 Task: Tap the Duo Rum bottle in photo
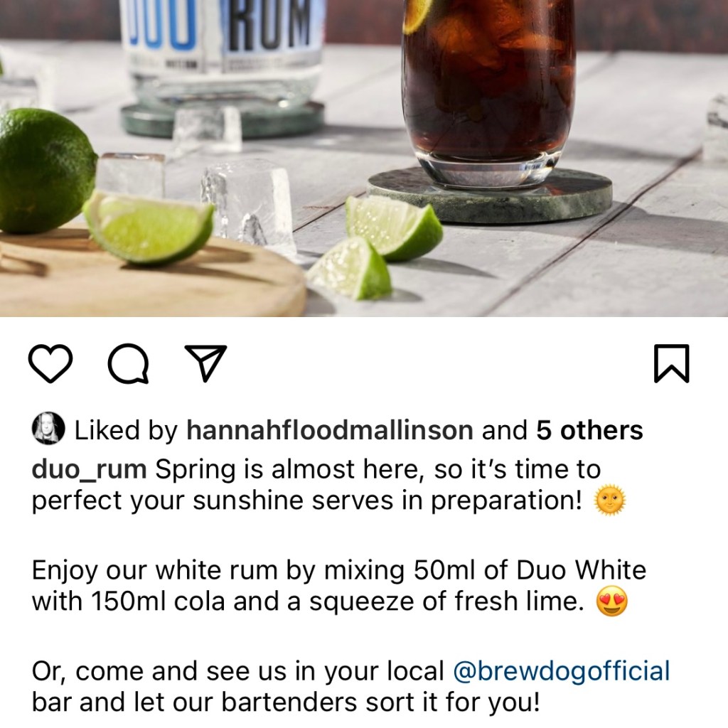click(222, 55)
